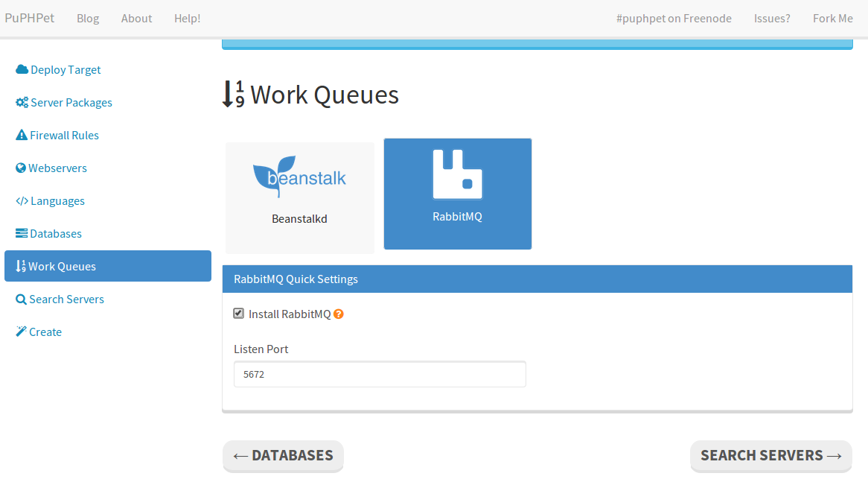Click the Beanstalk leaf logo
This screenshot has width=868, height=482.
pos(299,177)
